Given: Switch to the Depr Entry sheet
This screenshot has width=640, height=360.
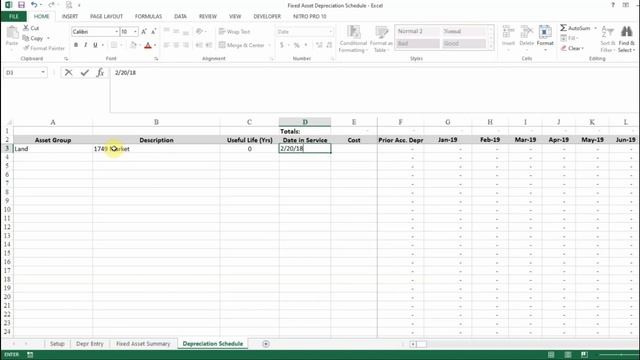Looking at the screenshot, I should tap(90, 344).
